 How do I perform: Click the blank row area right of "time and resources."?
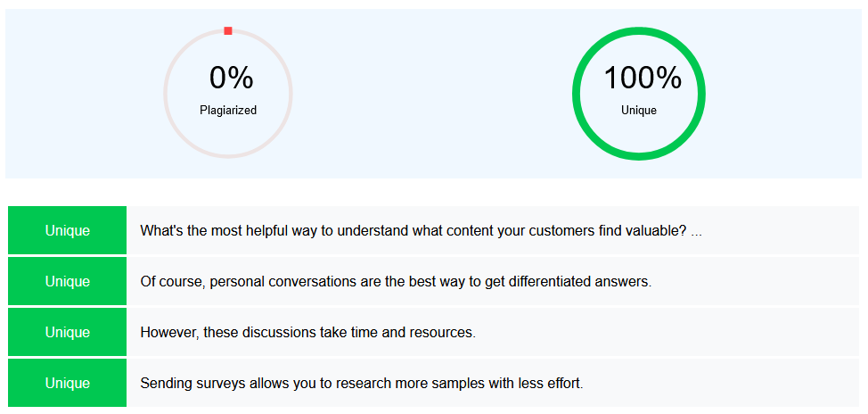[668, 332]
